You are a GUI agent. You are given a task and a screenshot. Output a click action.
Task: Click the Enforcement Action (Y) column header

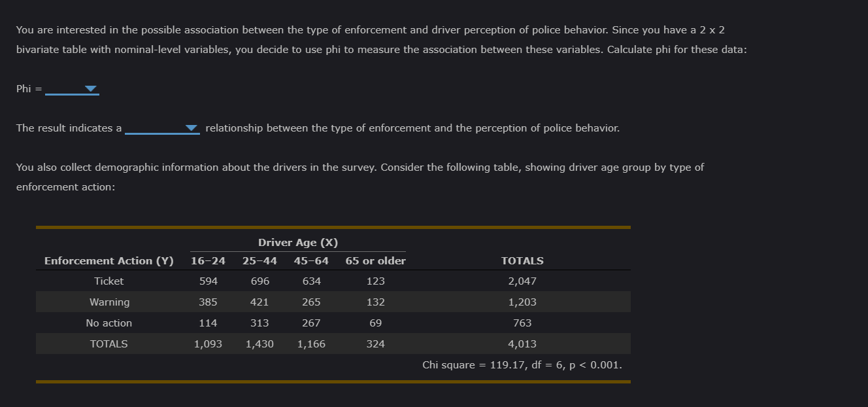click(109, 261)
